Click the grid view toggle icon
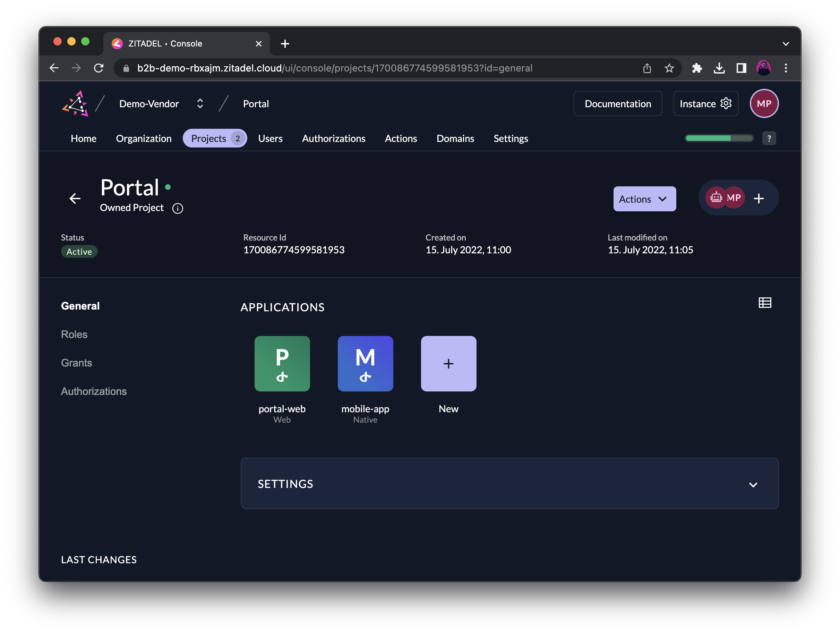Screen dimensions: 840x633 pyautogui.click(x=764, y=303)
